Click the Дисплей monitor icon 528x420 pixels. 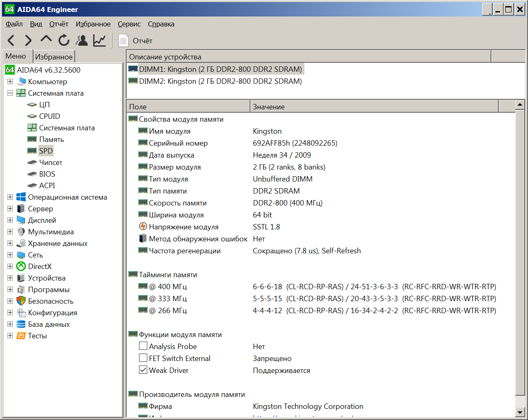click(21, 220)
